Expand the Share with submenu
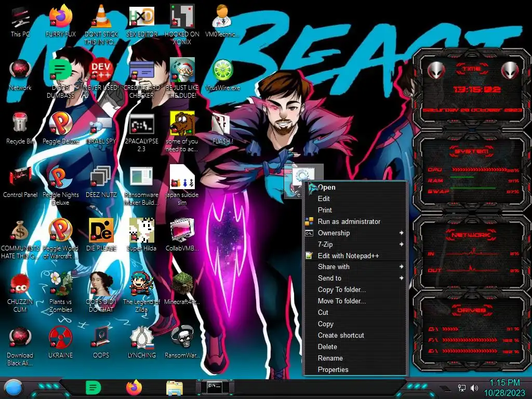The height and width of the screenshot is (399, 532). 355,267
